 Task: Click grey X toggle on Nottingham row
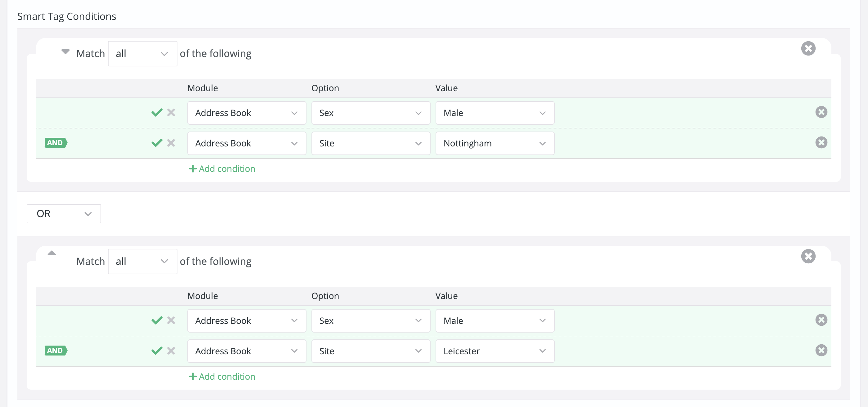(171, 143)
